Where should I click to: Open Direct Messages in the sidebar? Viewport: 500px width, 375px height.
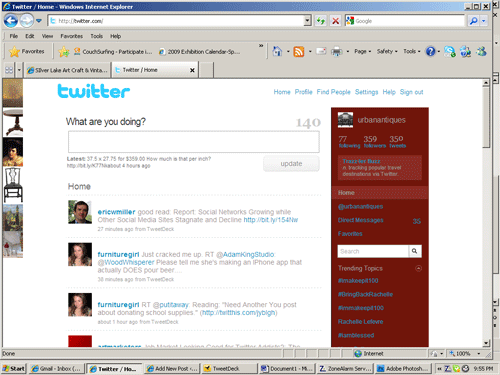pos(360,220)
